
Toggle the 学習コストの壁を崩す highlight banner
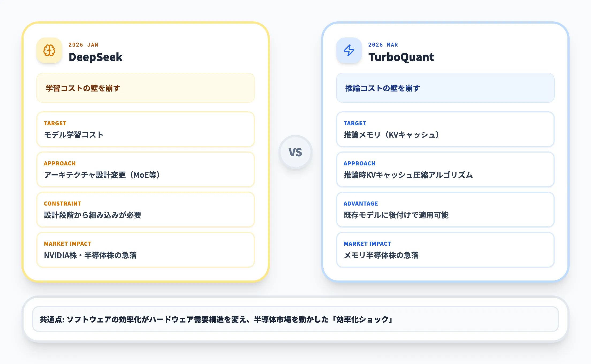pos(145,88)
